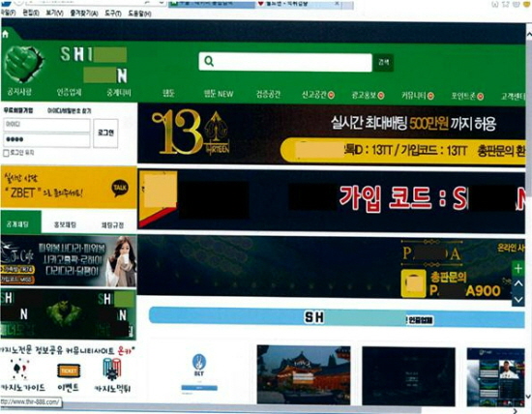Click the floating down-arrow button

click(x=518, y=299)
